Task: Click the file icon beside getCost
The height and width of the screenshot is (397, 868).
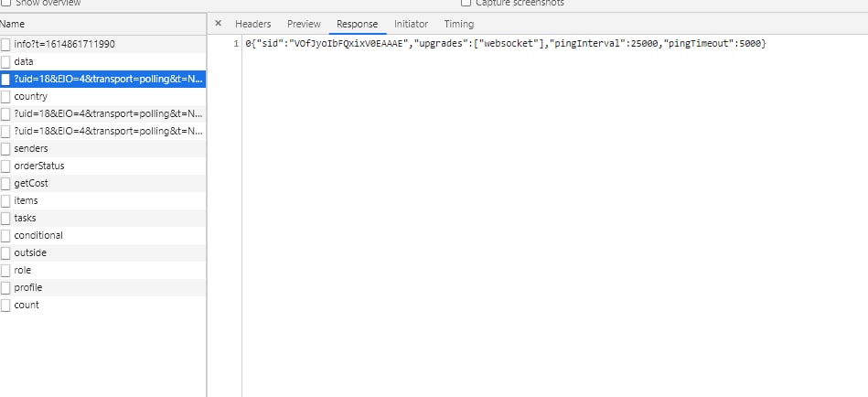Action: click(5, 184)
